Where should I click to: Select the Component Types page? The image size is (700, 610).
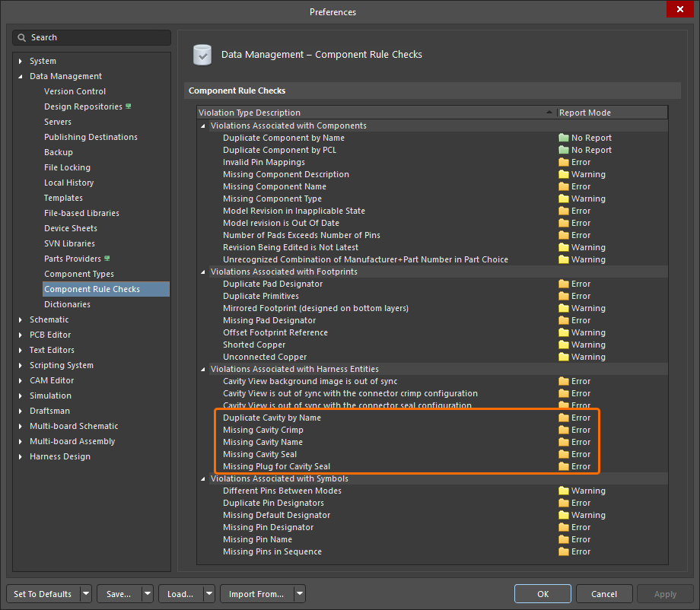tap(79, 274)
